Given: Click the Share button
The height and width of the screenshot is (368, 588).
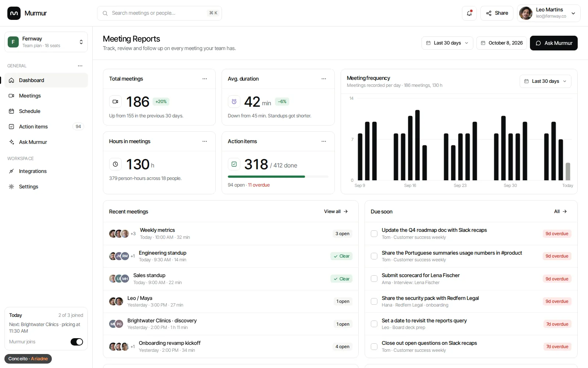Looking at the screenshot, I should point(497,13).
